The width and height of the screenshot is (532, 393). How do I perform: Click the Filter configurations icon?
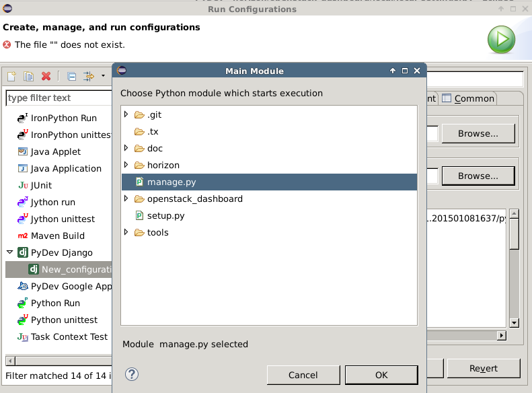89,76
